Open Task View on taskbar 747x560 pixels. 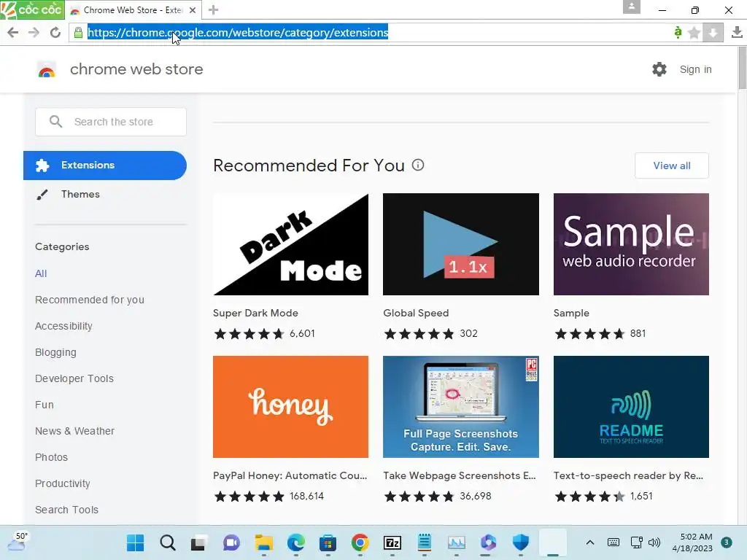coord(198,542)
